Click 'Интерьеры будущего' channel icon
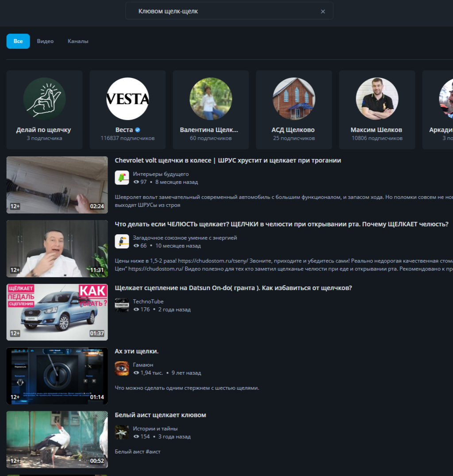Screen dimensions: 453x476 [x=122, y=178]
